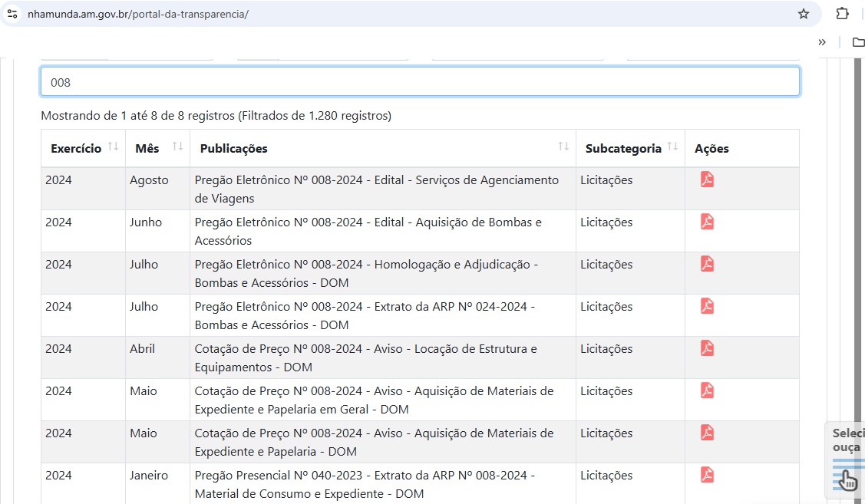
Task: Click the search field containing 008
Action: point(420,82)
